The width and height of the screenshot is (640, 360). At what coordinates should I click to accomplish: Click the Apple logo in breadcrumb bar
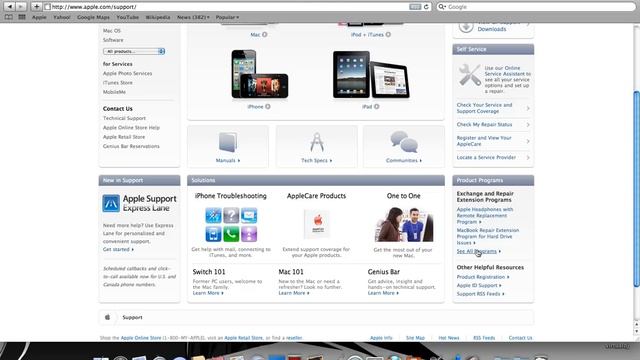coord(107,317)
